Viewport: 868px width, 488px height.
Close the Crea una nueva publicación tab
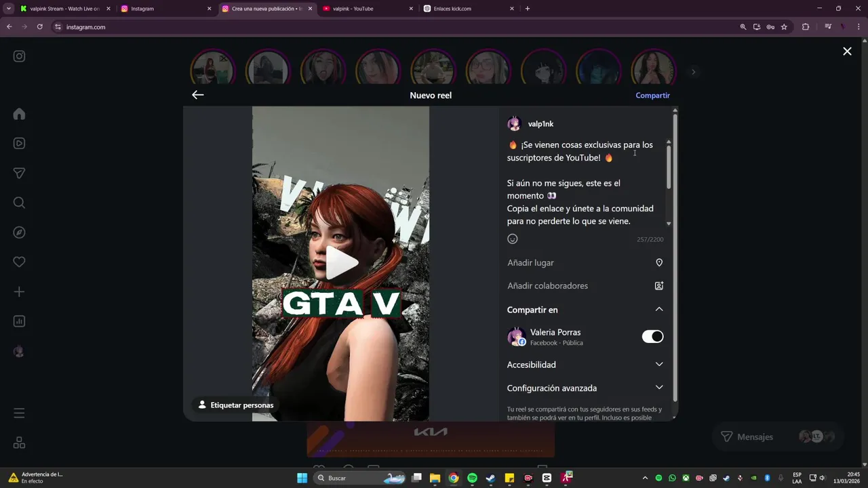[x=311, y=9]
